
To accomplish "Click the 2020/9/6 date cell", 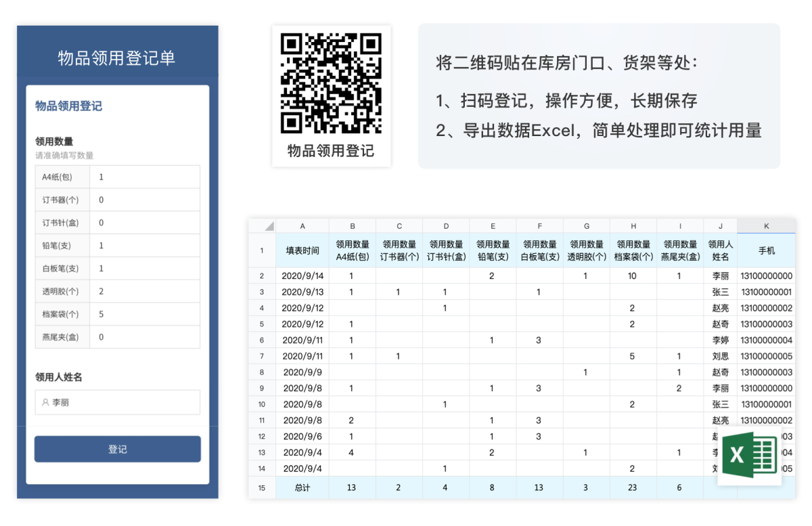I will pos(302,437).
